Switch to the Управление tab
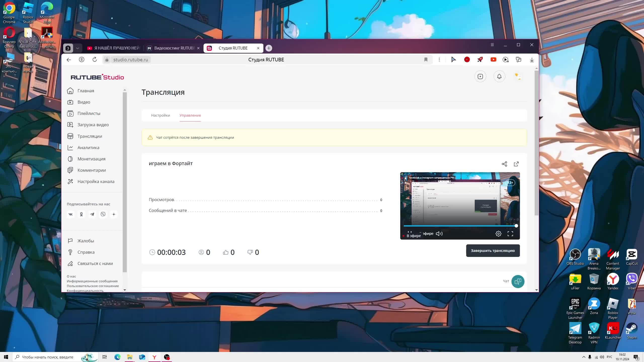The image size is (644, 362). (x=190, y=115)
